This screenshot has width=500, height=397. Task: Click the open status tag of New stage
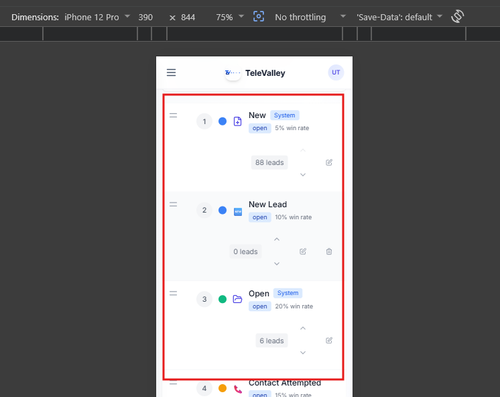260,128
